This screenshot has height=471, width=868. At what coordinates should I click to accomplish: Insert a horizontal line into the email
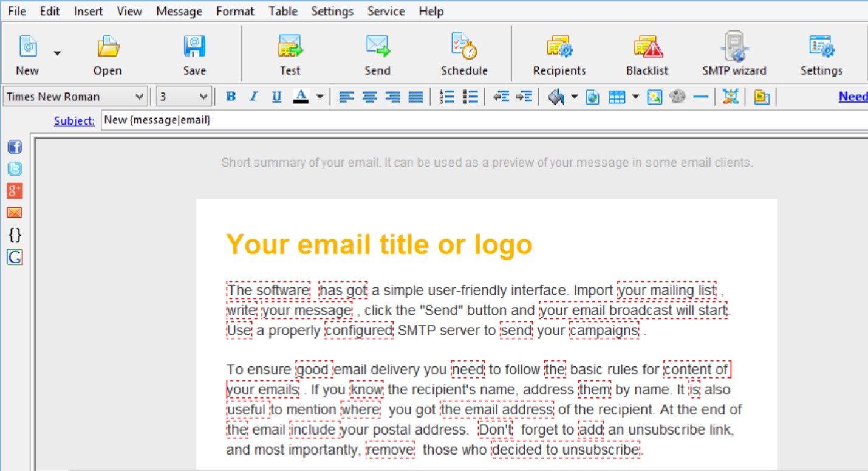tap(702, 96)
